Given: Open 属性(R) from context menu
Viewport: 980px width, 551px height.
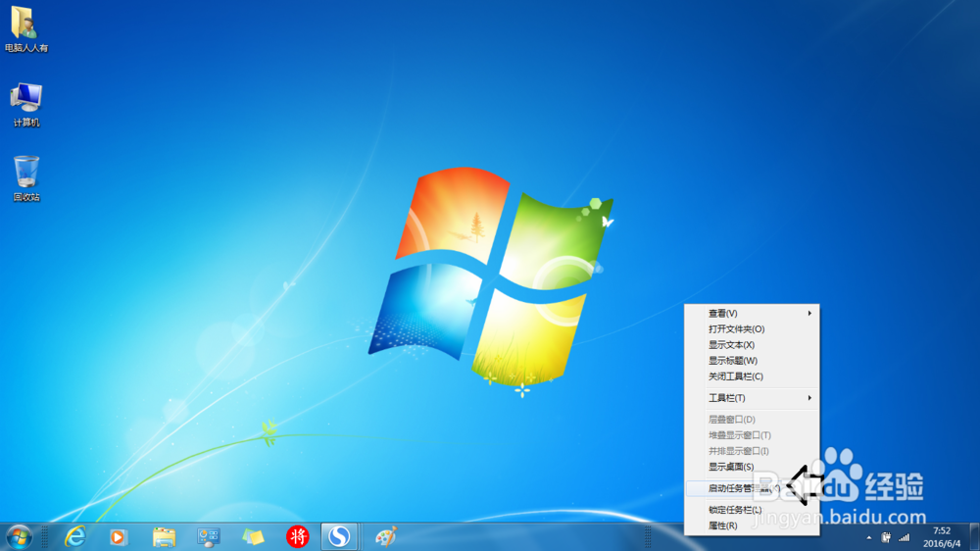Looking at the screenshot, I should tap(752, 526).
